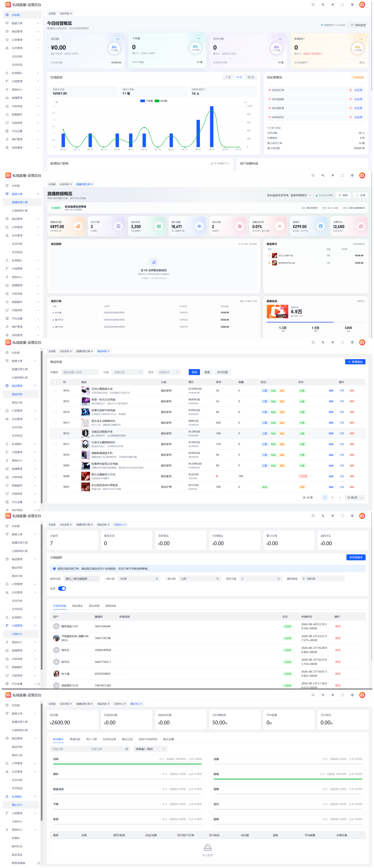Image resolution: width=374 pixels, height=868 pixels.
Task: Click the 重置 reset button
Action: coord(207,372)
